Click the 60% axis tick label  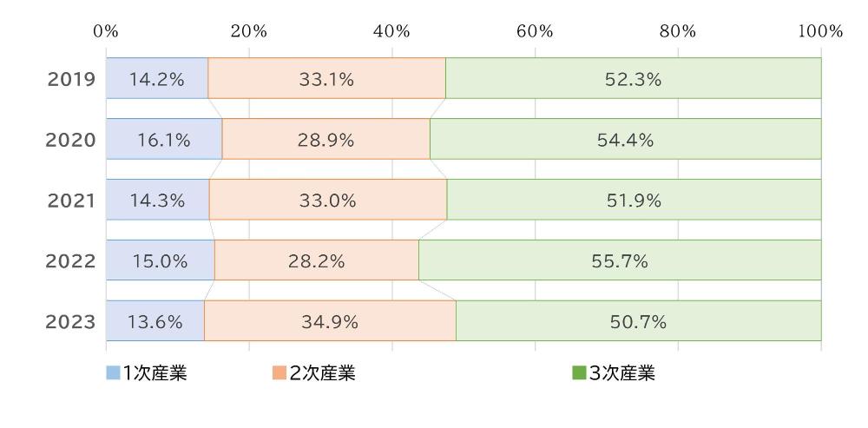coord(535,31)
